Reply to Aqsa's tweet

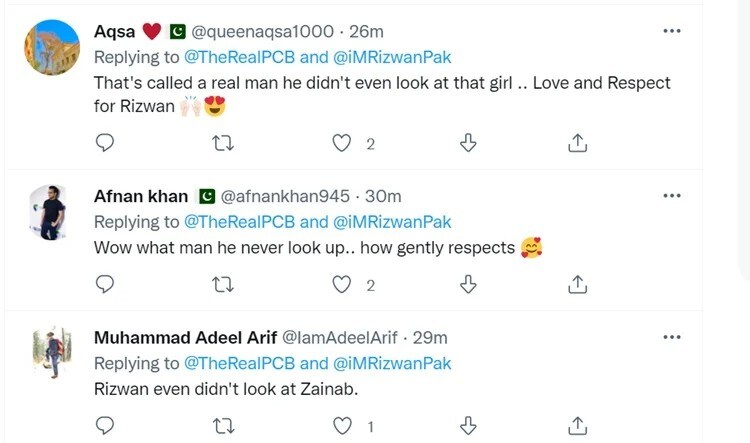[x=104, y=144]
